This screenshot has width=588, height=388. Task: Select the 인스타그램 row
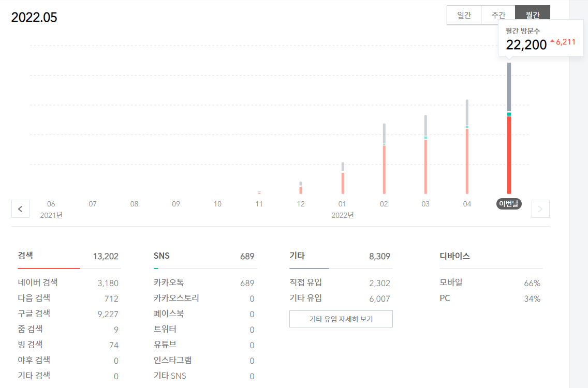204,361
